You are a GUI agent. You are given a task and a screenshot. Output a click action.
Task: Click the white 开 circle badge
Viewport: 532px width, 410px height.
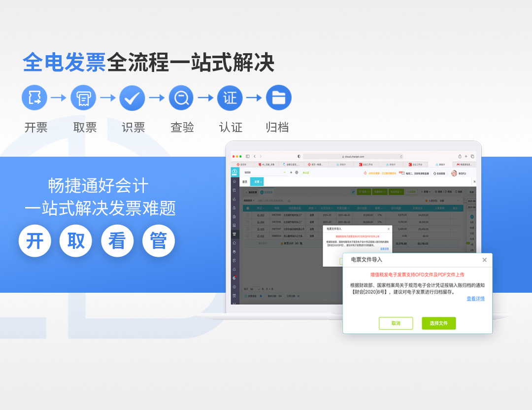[34, 240]
